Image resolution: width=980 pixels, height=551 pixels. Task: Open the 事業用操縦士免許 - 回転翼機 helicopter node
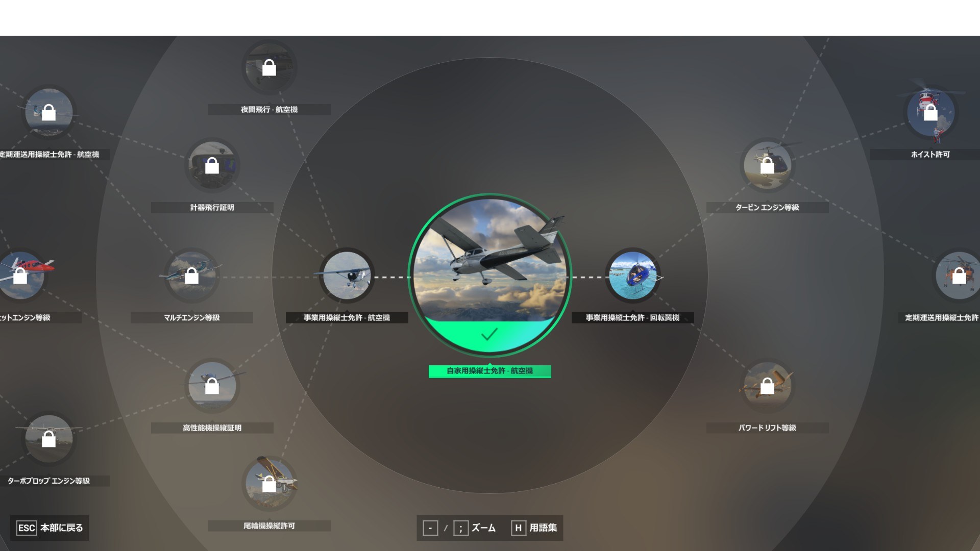pos(633,276)
